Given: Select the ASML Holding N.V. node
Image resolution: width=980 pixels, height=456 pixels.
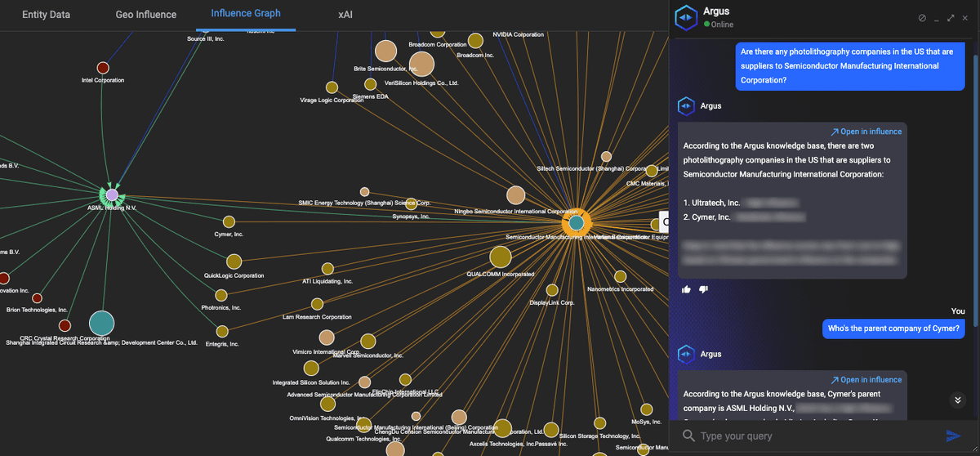Looking at the screenshot, I should pos(112,194).
